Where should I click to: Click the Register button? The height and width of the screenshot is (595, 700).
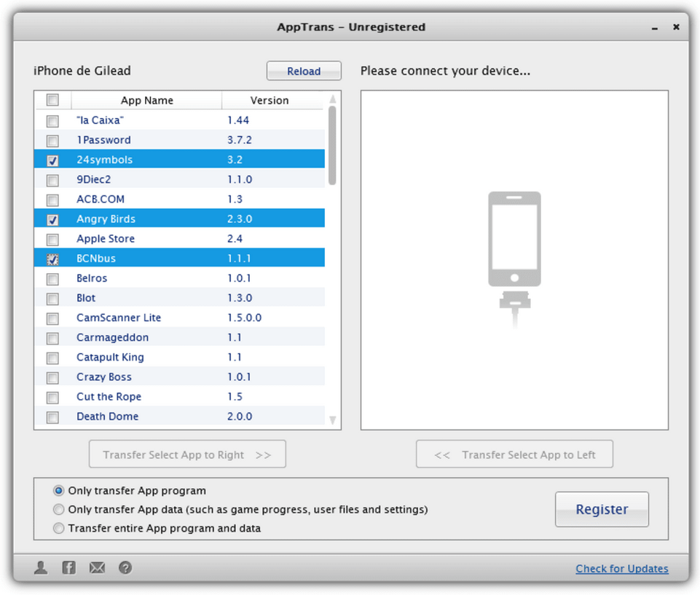click(602, 509)
